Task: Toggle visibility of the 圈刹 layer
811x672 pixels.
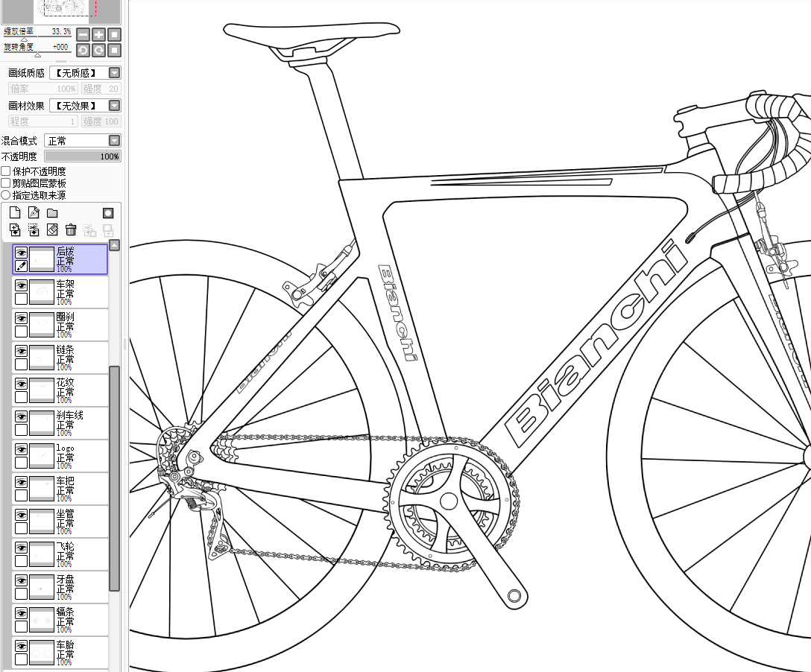Action: tap(21, 318)
